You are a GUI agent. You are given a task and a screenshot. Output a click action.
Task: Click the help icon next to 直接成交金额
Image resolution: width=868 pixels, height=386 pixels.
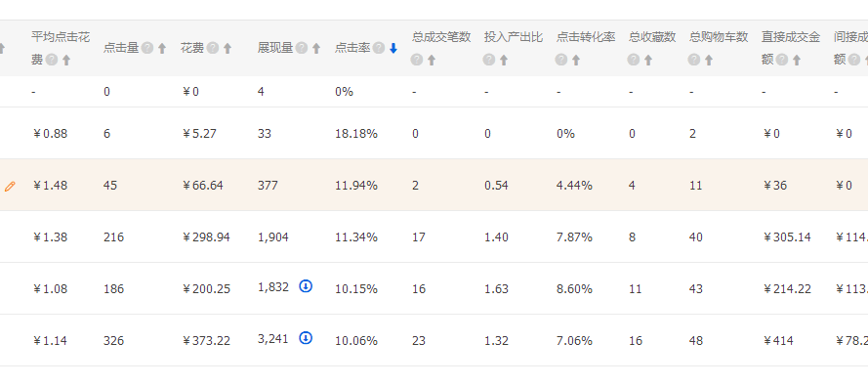(x=782, y=60)
